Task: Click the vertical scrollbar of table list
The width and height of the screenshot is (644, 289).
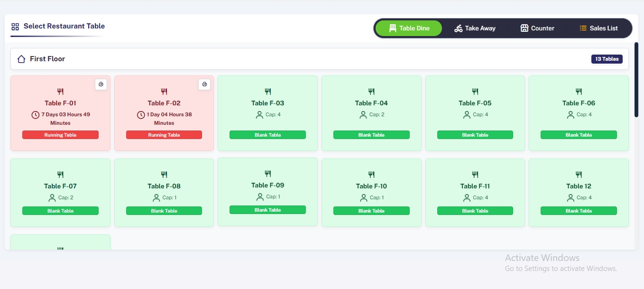Action: pos(636,80)
